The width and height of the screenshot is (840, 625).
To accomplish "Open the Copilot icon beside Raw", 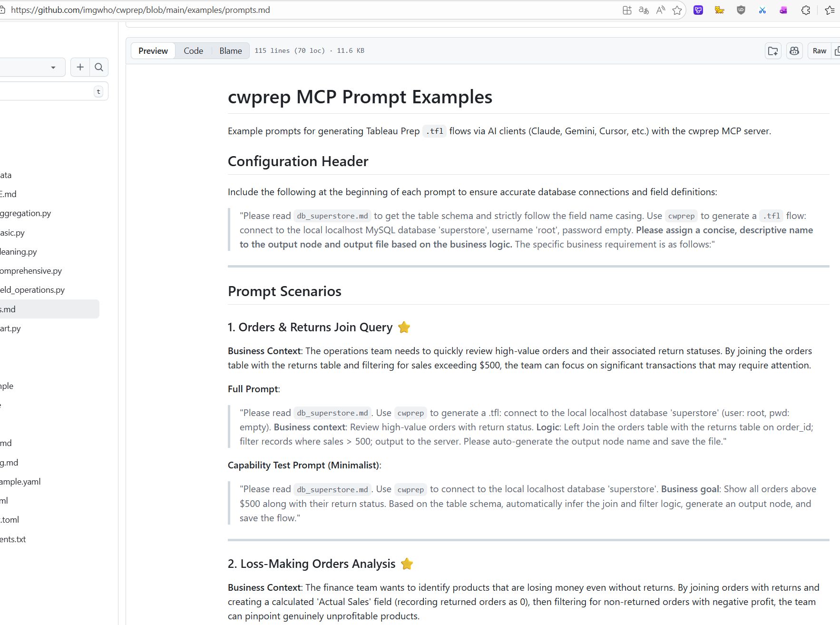I will [x=794, y=50].
